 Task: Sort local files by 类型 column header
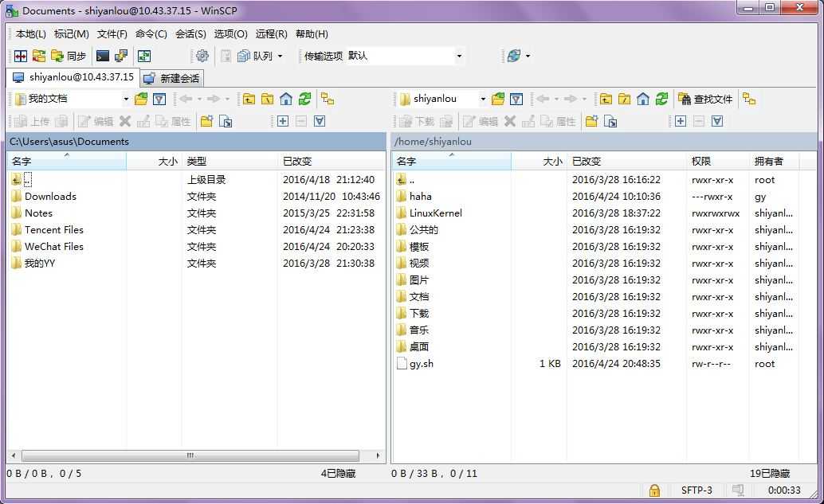pyautogui.click(x=230, y=161)
